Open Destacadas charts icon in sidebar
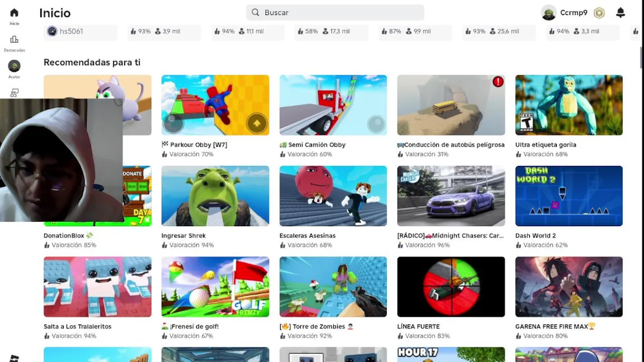The width and height of the screenshot is (644, 362). (x=14, y=40)
